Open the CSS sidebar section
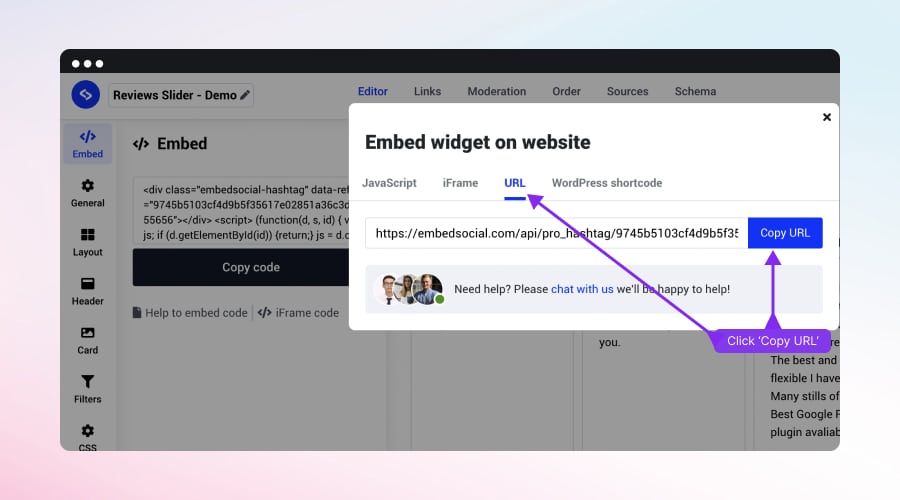Image resolution: width=900 pixels, height=500 pixels. pyautogui.click(x=87, y=437)
